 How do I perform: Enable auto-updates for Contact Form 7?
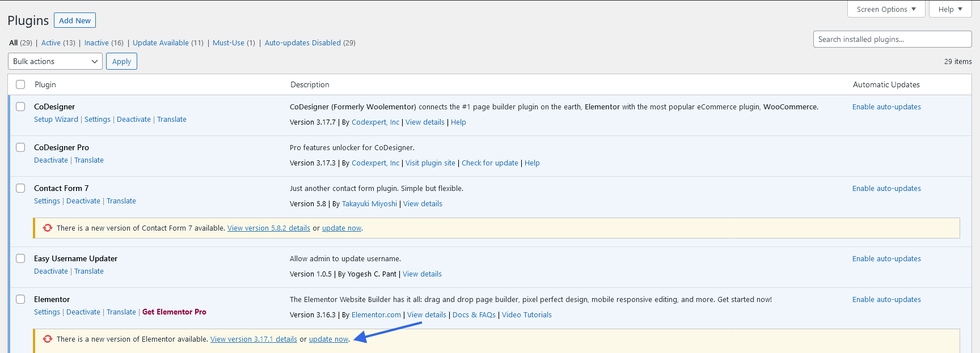click(x=886, y=188)
